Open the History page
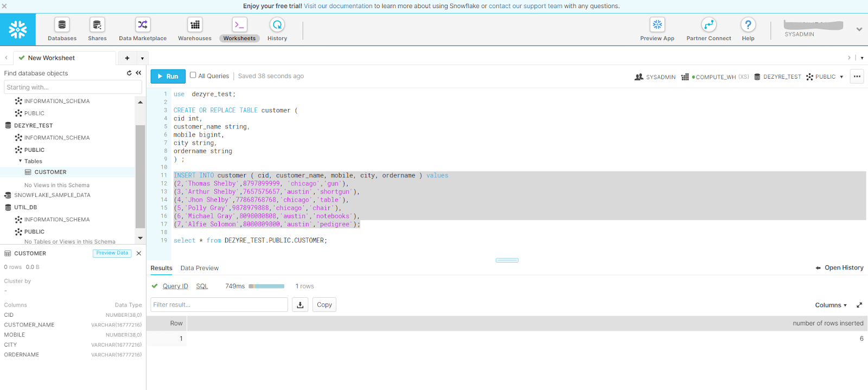This screenshot has width=868, height=390. [x=277, y=29]
